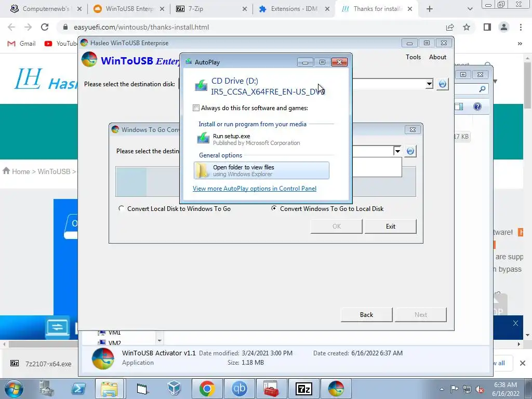Click the volume tray icon
The width and height of the screenshot is (532, 399).
click(480, 389)
